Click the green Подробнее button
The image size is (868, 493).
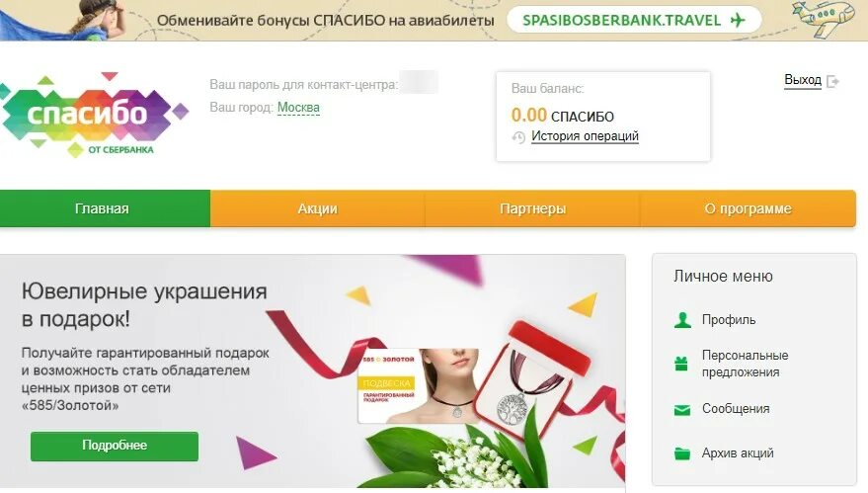[115, 446]
